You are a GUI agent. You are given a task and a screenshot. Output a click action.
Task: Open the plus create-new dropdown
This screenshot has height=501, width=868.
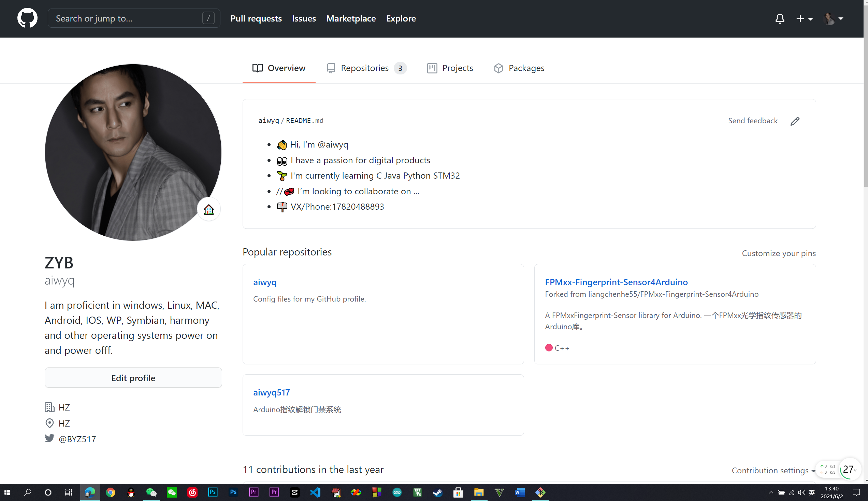(x=804, y=18)
